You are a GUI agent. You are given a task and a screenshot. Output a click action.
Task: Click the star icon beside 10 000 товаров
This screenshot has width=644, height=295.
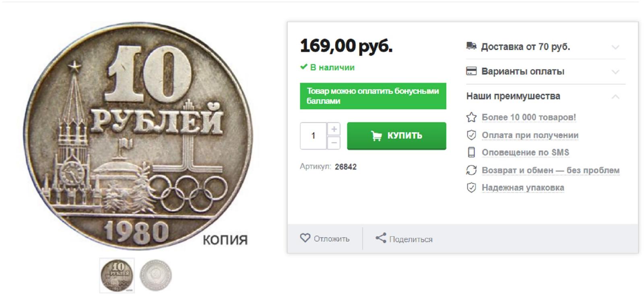[x=471, y=117]
